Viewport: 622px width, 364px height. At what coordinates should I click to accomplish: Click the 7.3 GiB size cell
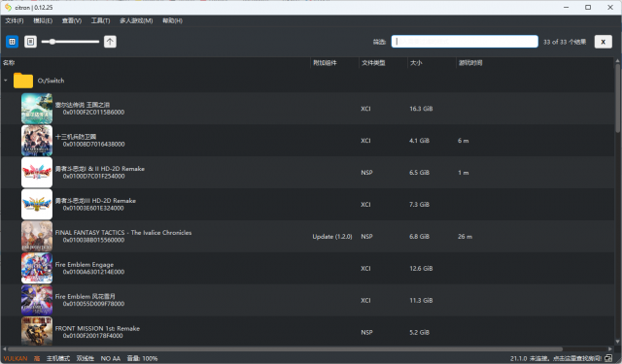click(x=419, y=205)
